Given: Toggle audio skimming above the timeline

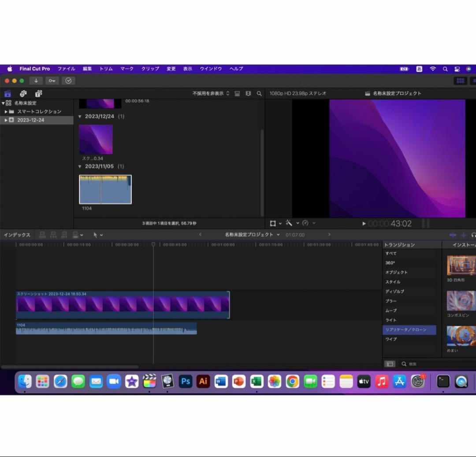Looking at the screenshot, I should point(452,235).
